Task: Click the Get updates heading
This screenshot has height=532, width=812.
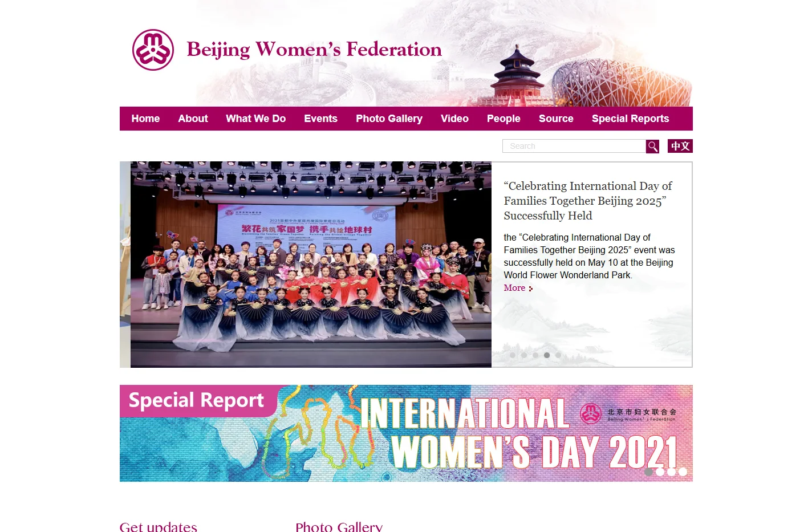Action: [159, 526]
